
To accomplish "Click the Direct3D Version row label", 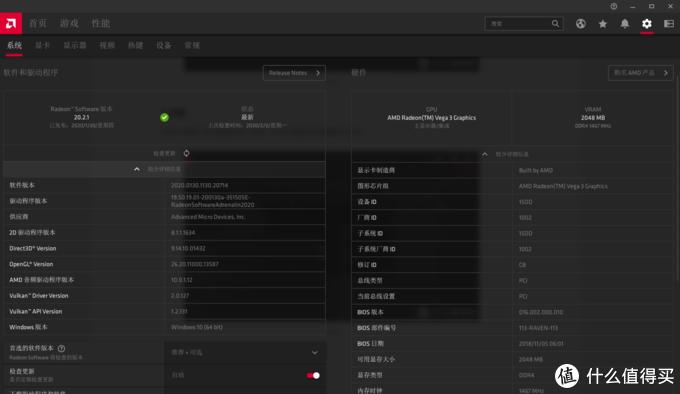I will [33, 248].
